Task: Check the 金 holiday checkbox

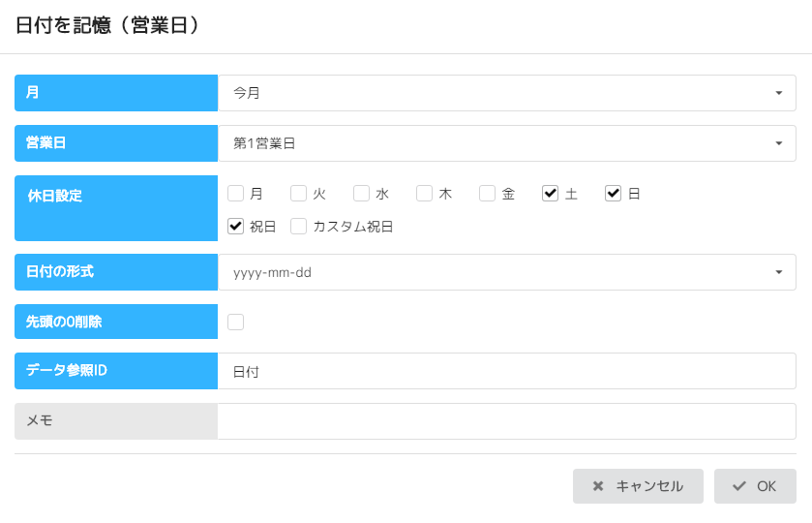Action: tap(487, 194)
